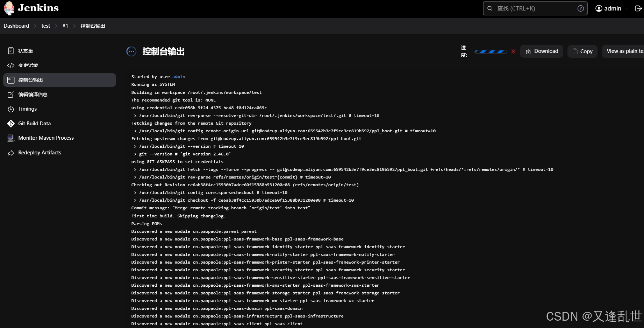Select the 控制台输出 sidebar item
Screen dimensions: 644x328
point(59,80)
